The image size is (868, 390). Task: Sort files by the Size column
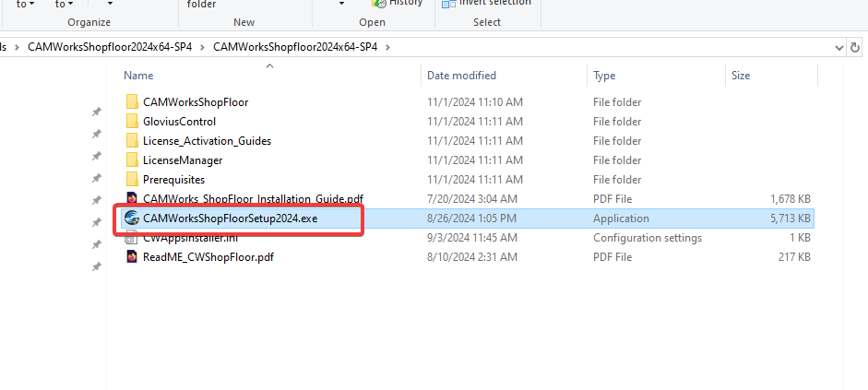pyautogui.click(x=741, y=76)
